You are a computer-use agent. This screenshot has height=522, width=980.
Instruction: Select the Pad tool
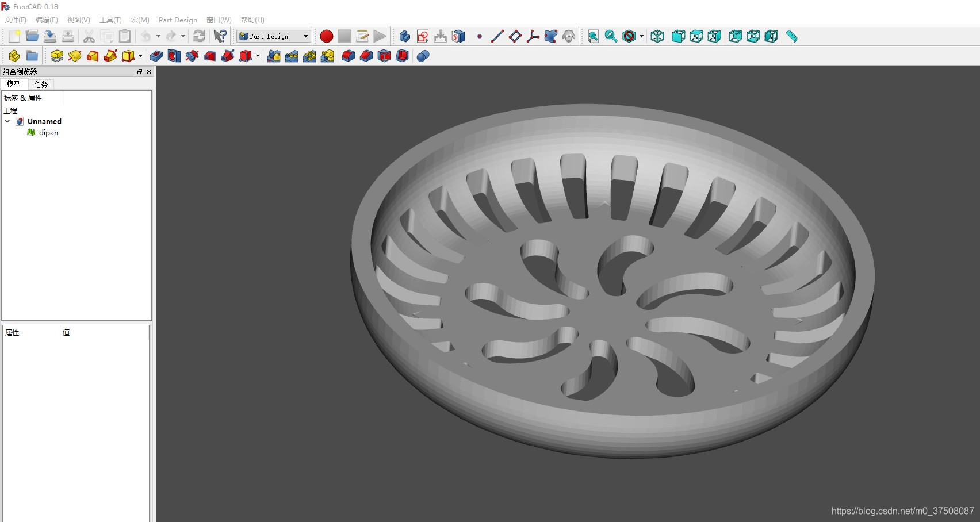point(57,56)
